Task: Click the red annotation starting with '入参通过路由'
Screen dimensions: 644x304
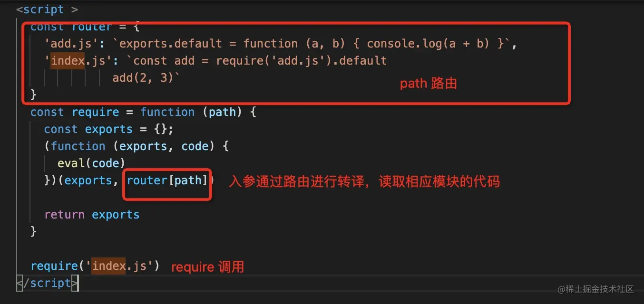Action: point(364,181)
